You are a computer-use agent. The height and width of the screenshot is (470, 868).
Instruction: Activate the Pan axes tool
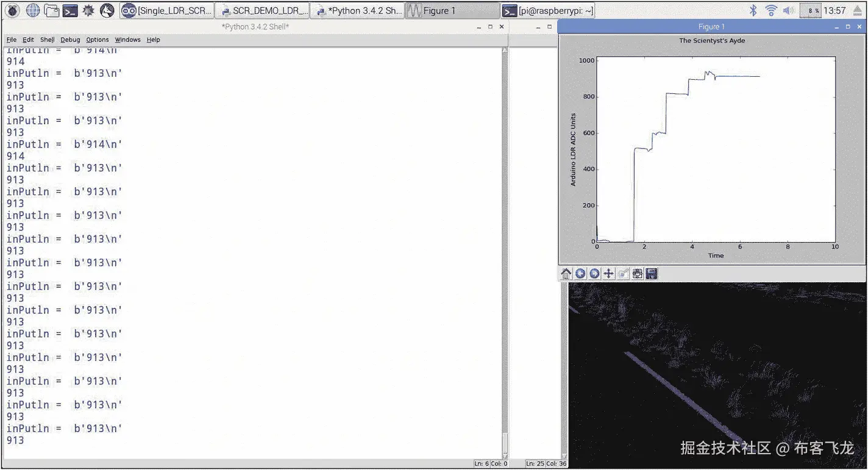[608, 274]
